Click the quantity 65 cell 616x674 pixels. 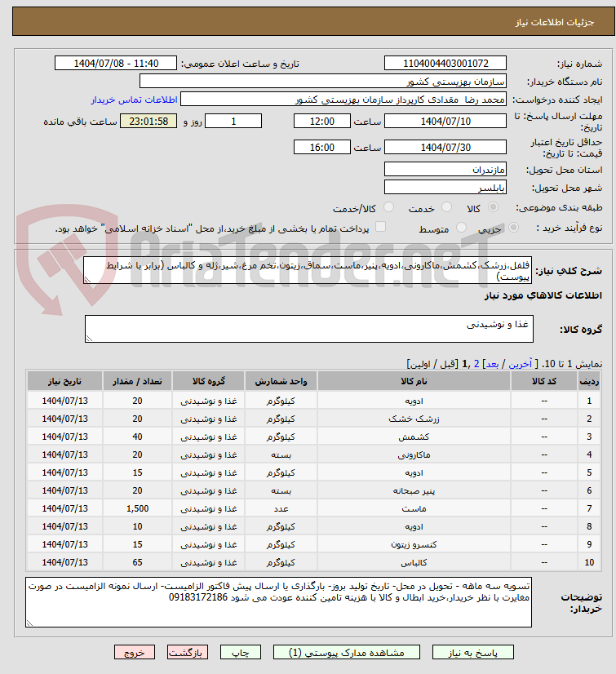137,562
